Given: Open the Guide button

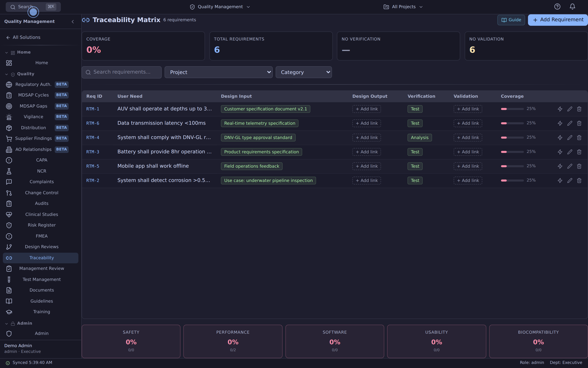Looking at the screenshot, I should tap(511, 20).
